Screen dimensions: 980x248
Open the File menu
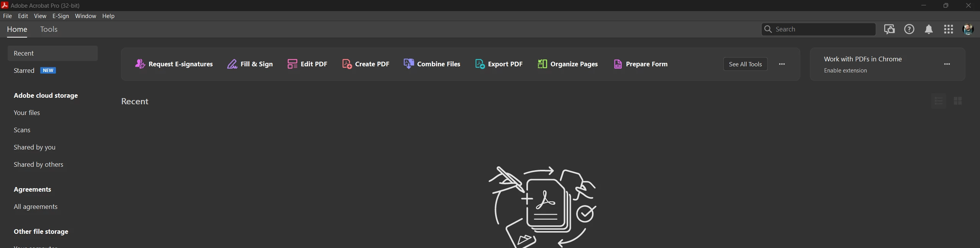click(x=7, y=16)
